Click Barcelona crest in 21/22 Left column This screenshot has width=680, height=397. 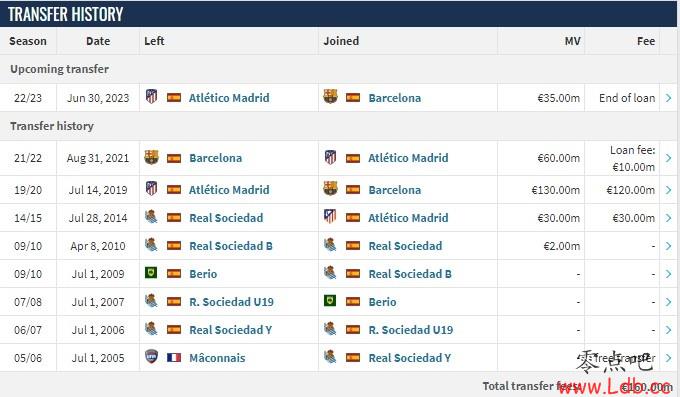tap(151, 157)
